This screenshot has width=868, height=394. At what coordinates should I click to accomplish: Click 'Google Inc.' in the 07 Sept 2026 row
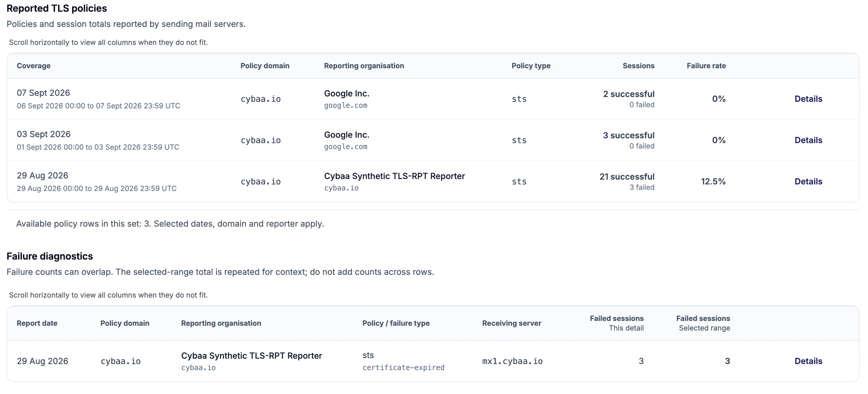[x=347, y=94]
